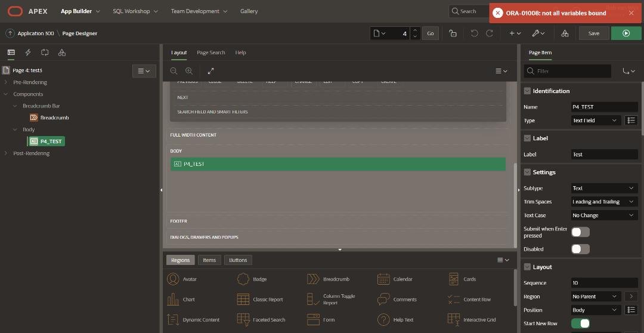Click the Name field containing P4_TEST

click(604, 107)
